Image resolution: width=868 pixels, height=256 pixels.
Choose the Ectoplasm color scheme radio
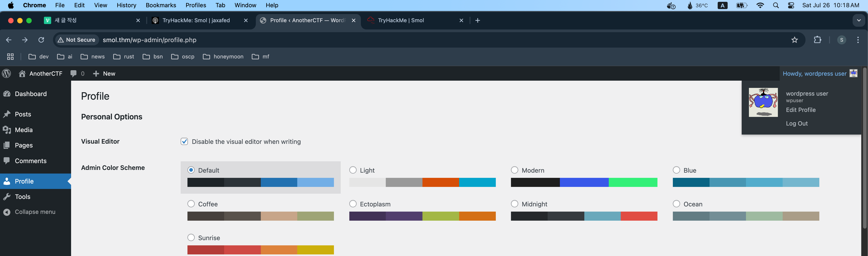coord(353,204)
